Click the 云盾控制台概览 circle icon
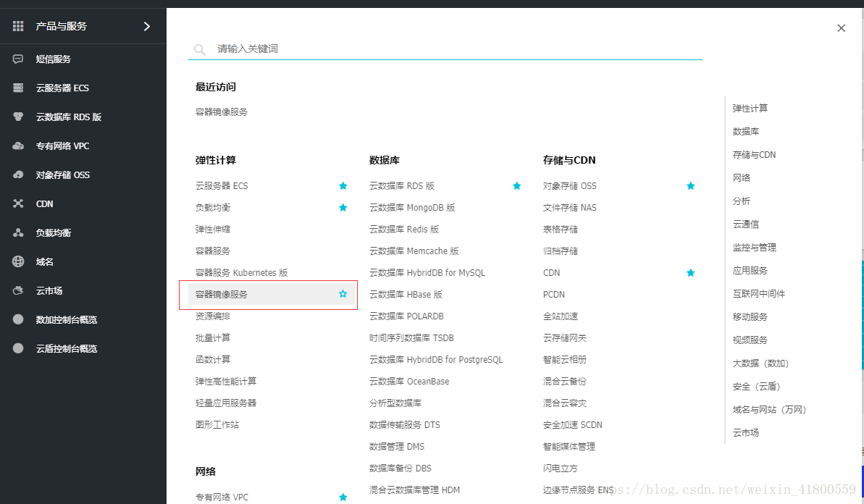 pos(18,348)
